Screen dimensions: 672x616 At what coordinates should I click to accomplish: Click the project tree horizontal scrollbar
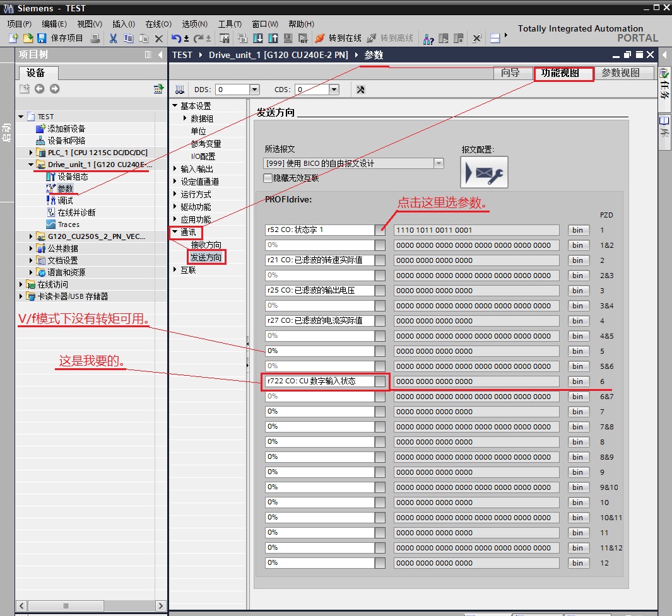tap(66, 606)
